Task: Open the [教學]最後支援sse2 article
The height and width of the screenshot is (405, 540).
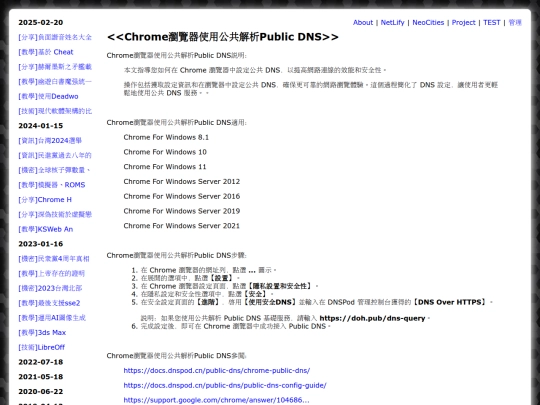Action: (49, 303)
